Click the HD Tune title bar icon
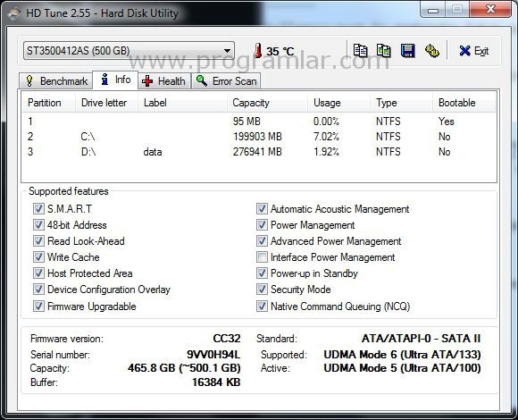518x420 pixels. tap(14, 13)
